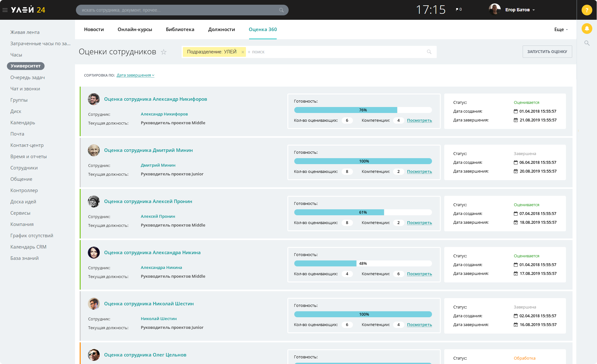Click the search magnifier in top bar
Screen dimensions: 597x364
(281, 10)
